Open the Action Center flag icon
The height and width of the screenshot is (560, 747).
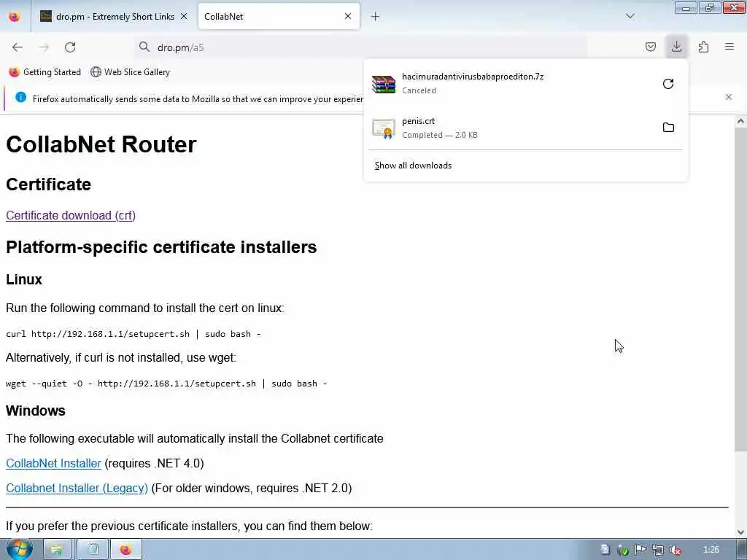pyautogui.click(x=640, y=551)
